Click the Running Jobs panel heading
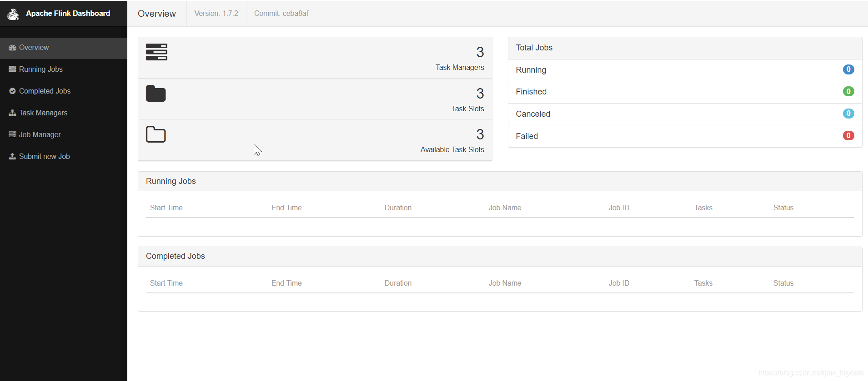This screenshot has width=868, height=381. click(171, 181)
